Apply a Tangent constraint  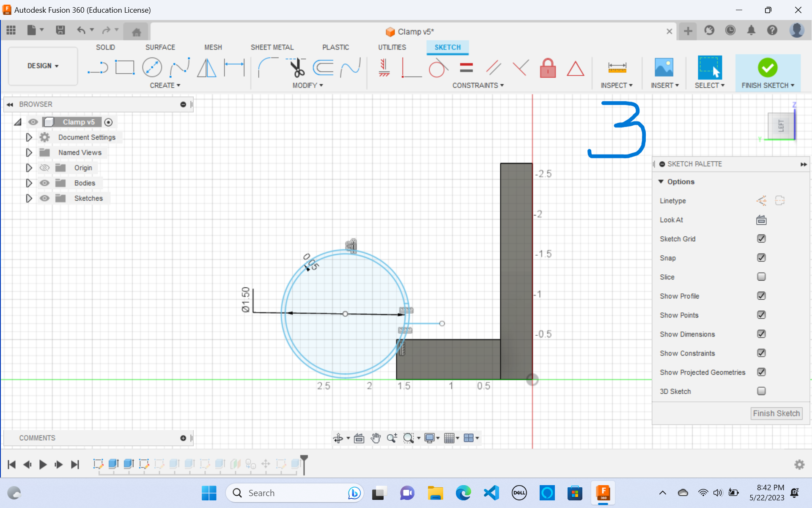[x=438, y=68]
